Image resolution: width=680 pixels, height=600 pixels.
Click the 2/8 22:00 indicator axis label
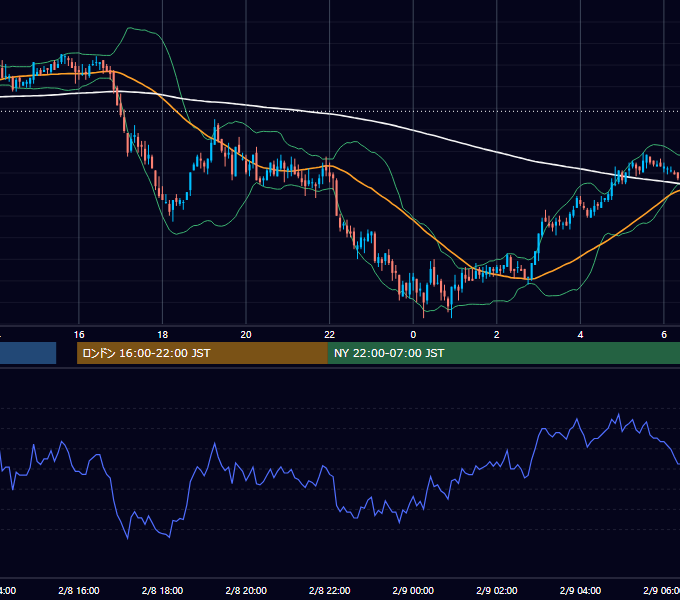[330, 590]
